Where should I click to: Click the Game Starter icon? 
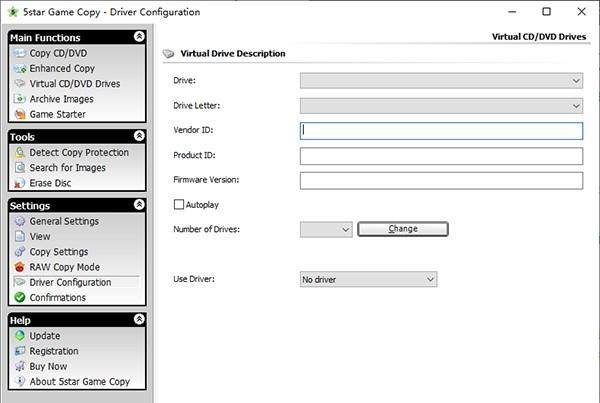(20, 114)
